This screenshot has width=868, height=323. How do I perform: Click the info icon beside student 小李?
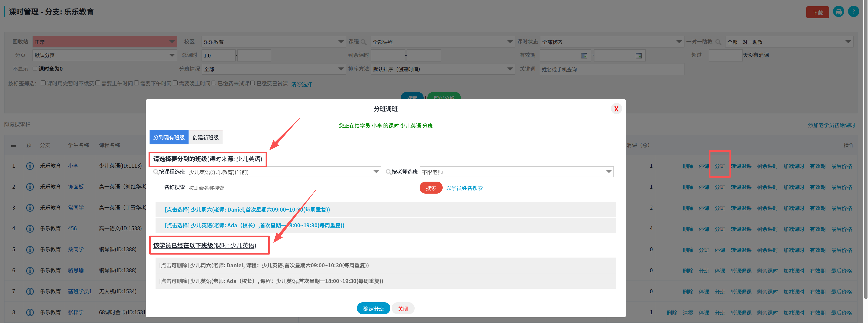tap(30, 166)
